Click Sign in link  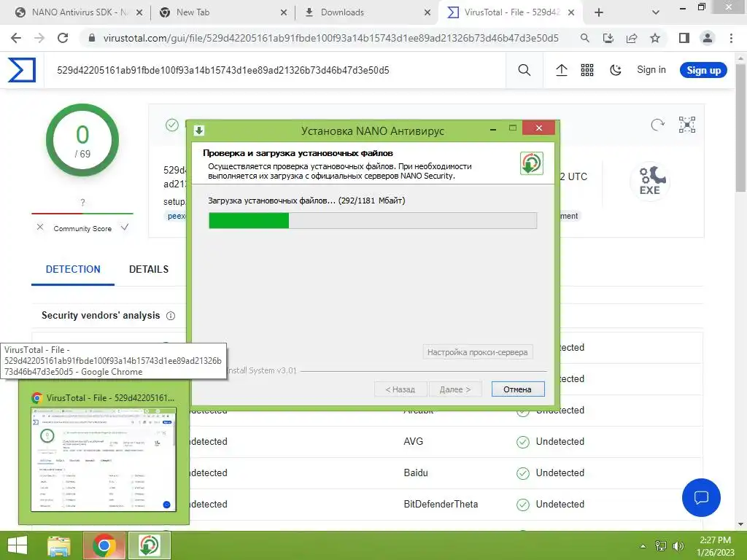pyautogui.click(x=651, y=70)
